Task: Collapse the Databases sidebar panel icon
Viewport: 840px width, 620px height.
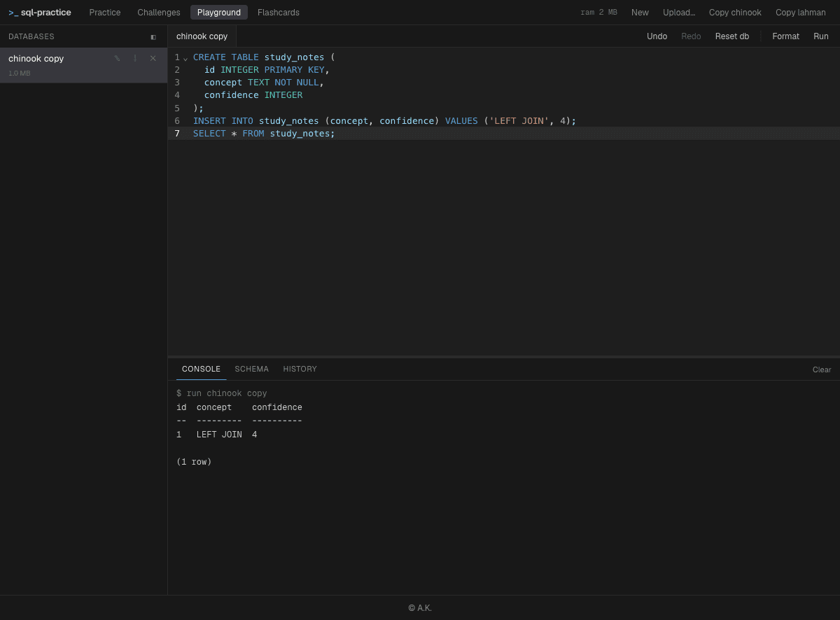Action: pos(153,36)
